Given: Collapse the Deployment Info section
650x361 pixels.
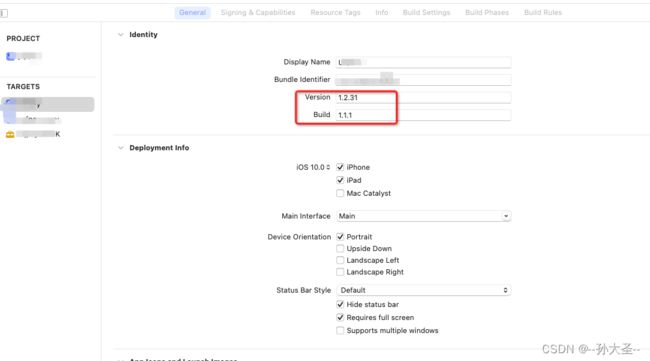Looking at the screenshot, I should point(121,148).
